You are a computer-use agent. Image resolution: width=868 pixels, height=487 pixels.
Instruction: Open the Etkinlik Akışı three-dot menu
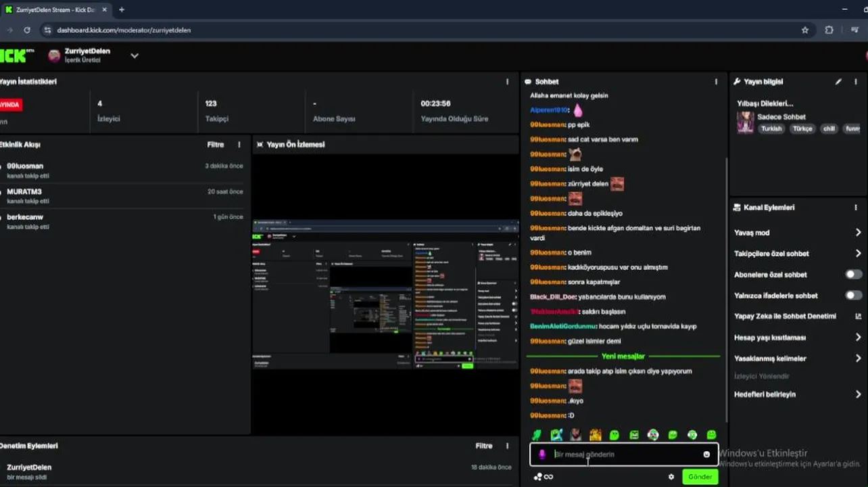[x=239, y=145]
